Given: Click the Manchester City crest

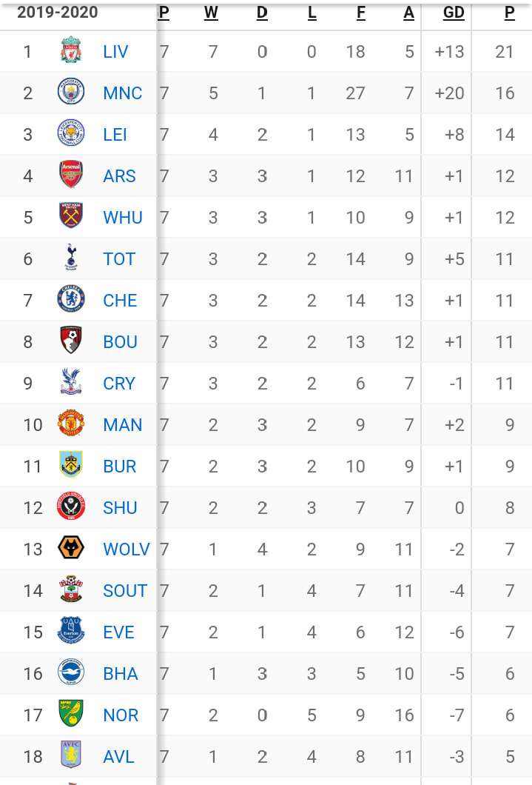Looking at the screenshot, I should [x=71, y=92].
